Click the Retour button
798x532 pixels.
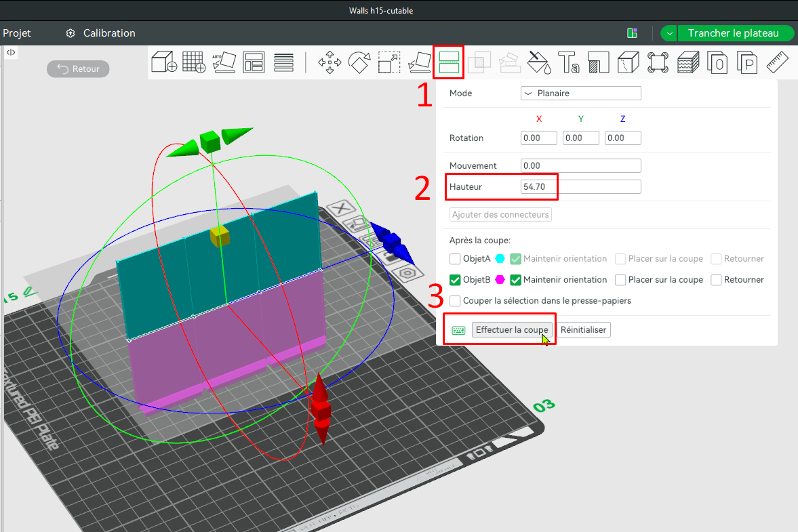(78, 68)
